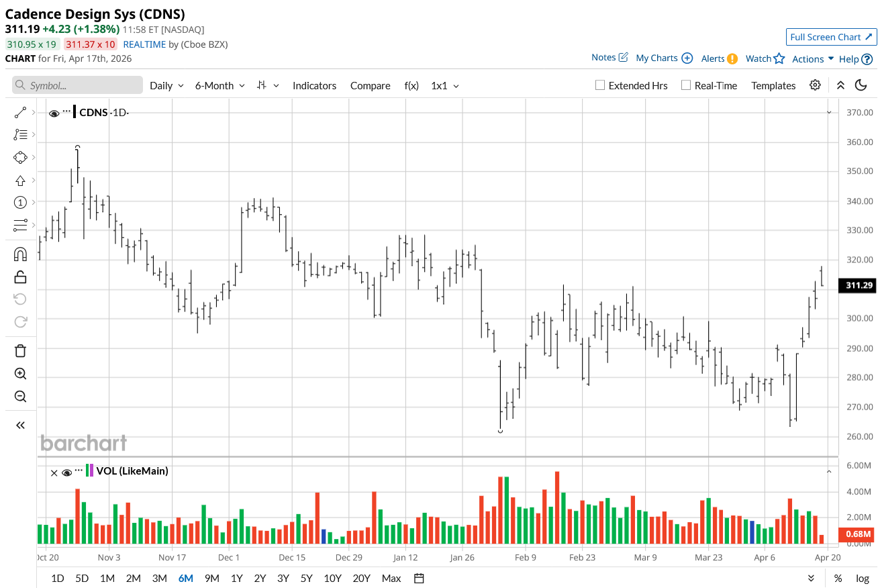
Task: Enable the Extended Hrs checkbox
Action: tap(600, 85)
